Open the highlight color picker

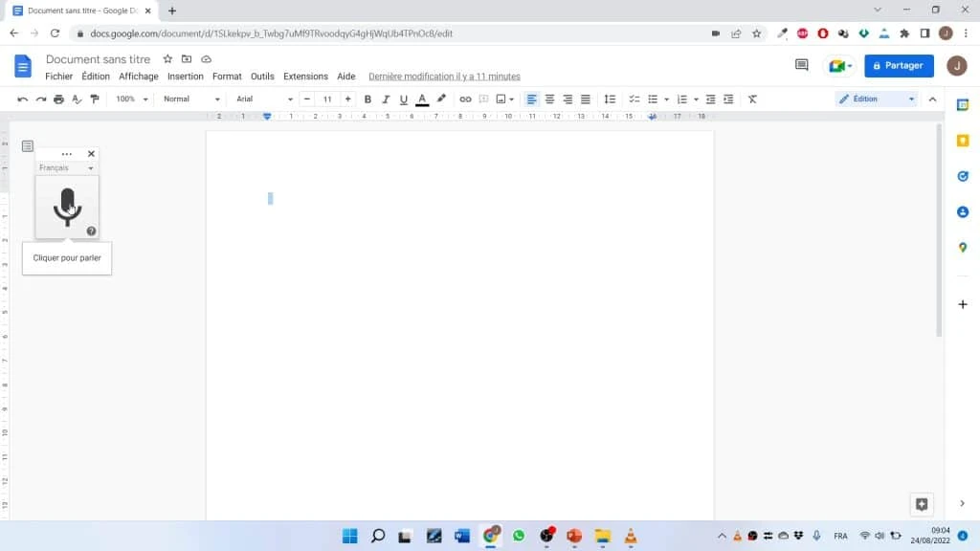point(441,99)
